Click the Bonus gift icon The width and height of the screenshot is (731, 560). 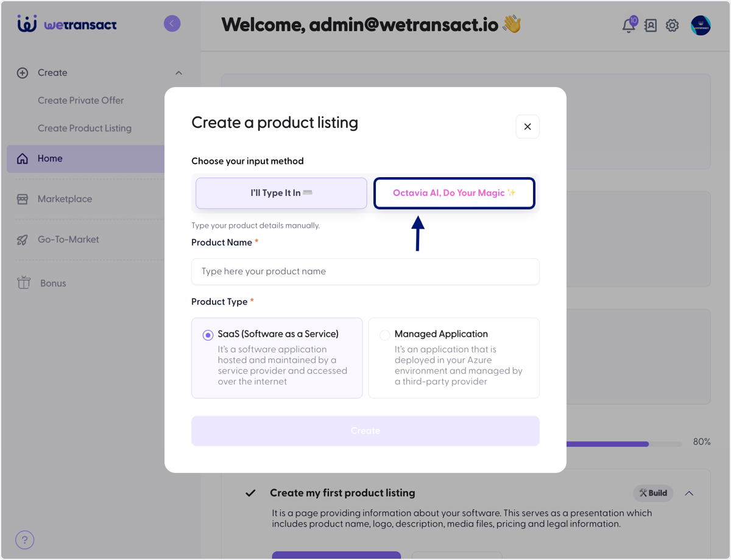click(24, 283)
